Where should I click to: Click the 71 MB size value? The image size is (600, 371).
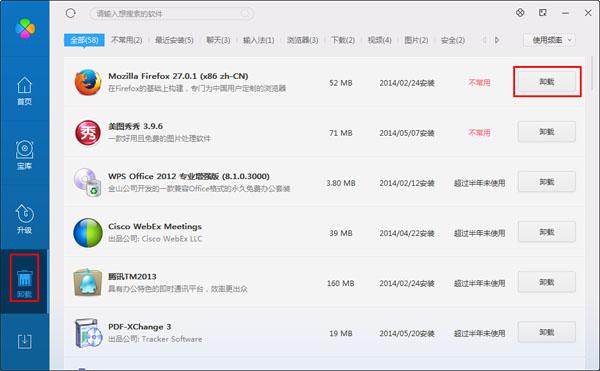[341, 133]
